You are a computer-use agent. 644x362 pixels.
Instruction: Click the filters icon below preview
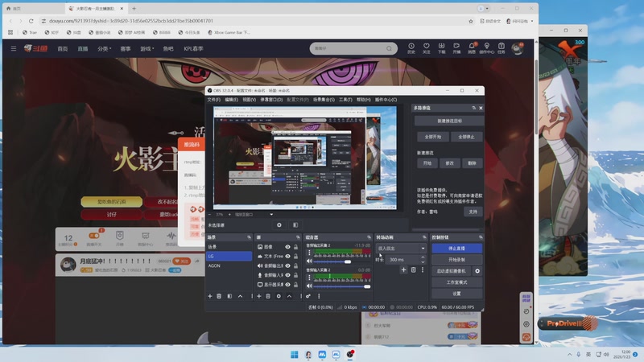click(x=295, y=225)
